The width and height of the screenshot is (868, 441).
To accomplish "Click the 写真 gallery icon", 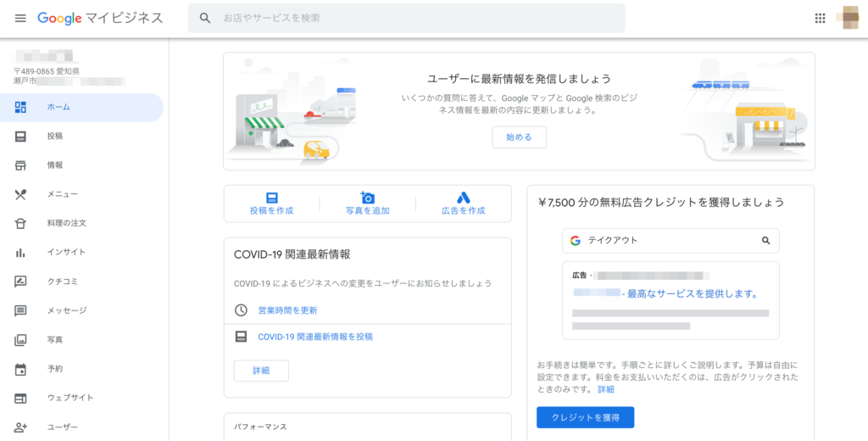I will click(x=20, y=339).
